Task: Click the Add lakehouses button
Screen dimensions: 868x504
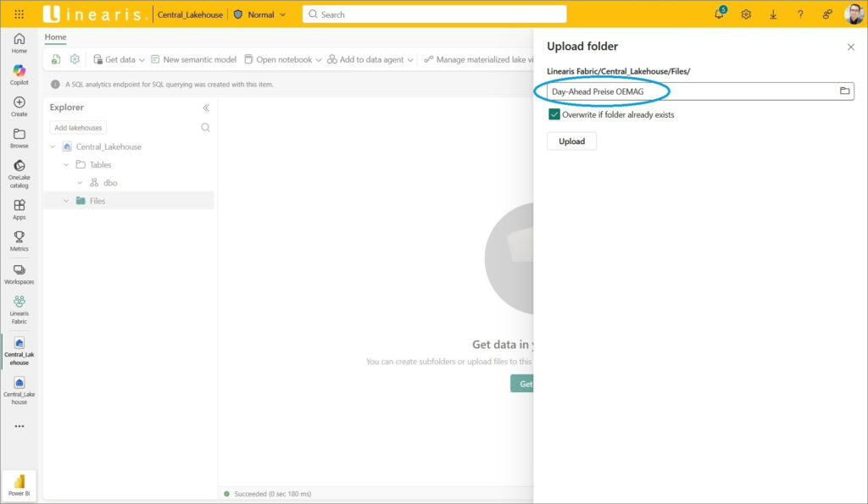Action: (78, 128)
